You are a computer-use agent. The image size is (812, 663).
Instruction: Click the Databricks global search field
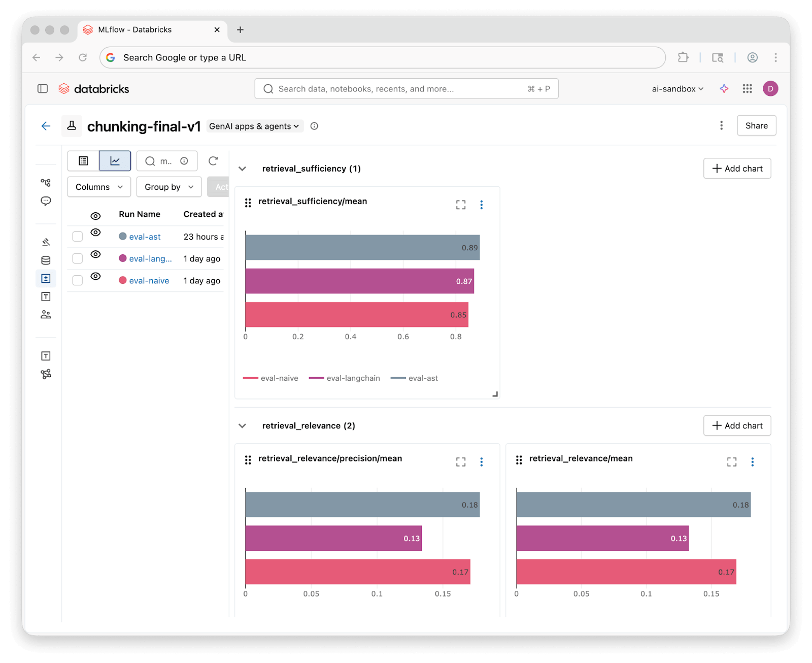tap(406, 89)
